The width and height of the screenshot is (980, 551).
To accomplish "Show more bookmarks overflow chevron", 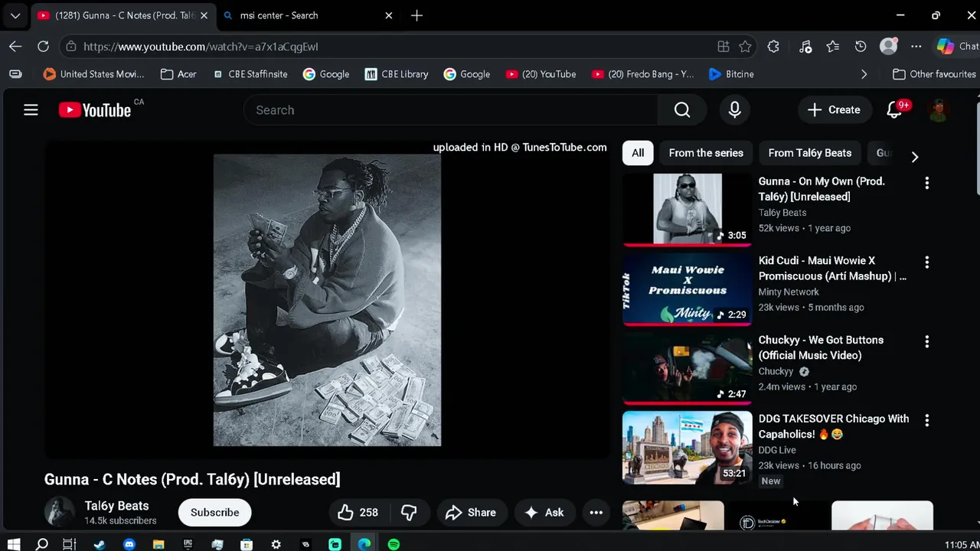I will click(864, 74).
